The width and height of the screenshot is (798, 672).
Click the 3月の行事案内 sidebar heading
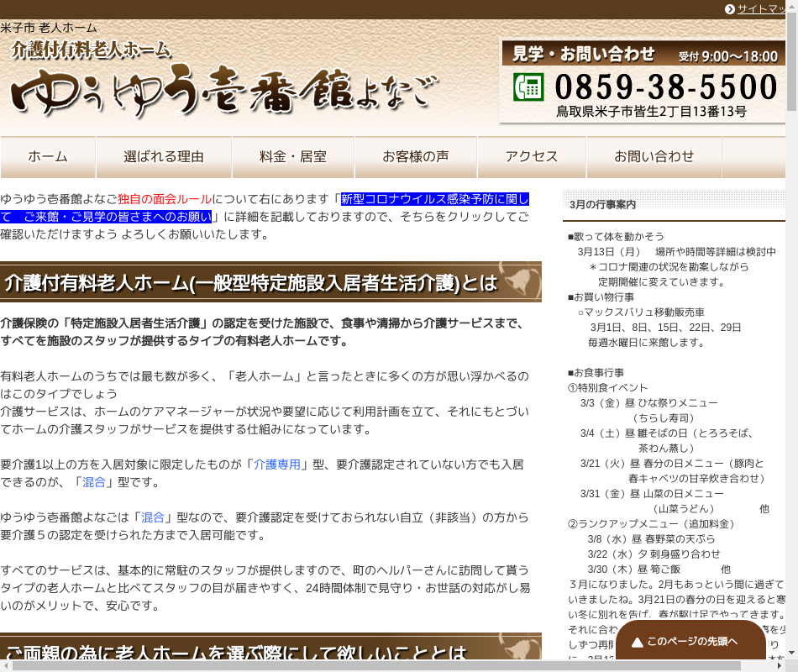pos(602,204)
